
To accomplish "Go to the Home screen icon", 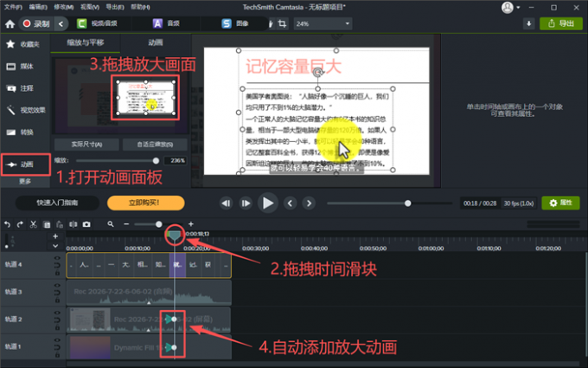I will [10, 24].
